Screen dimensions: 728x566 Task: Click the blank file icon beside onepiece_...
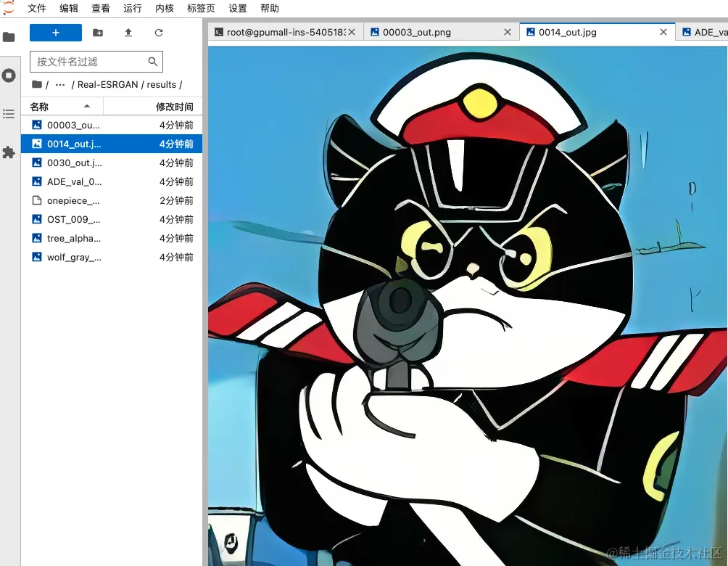coord(37,201)
